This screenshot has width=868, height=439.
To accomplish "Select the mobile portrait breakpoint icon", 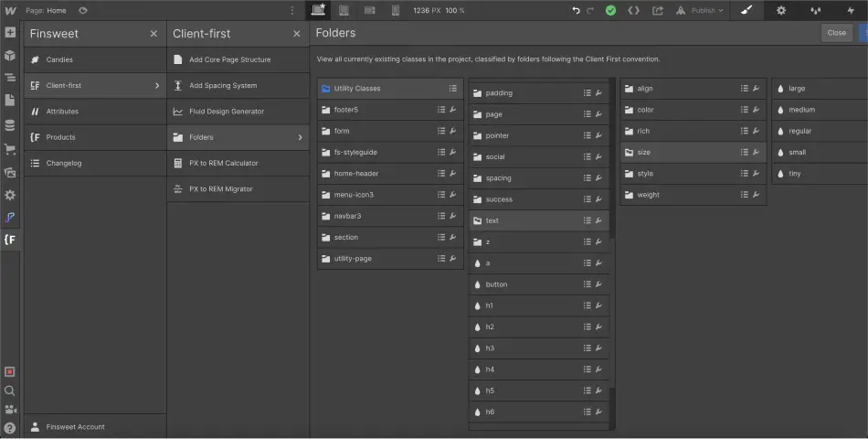I will 396,10.
